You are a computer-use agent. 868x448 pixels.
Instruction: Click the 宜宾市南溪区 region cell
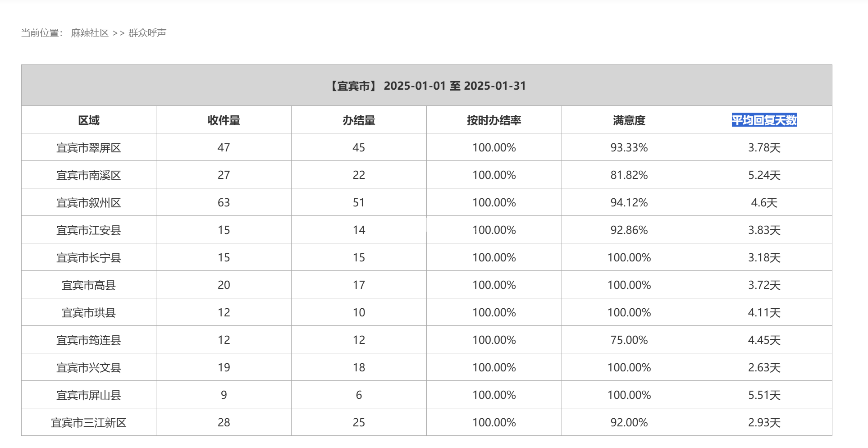coord(89,175)
